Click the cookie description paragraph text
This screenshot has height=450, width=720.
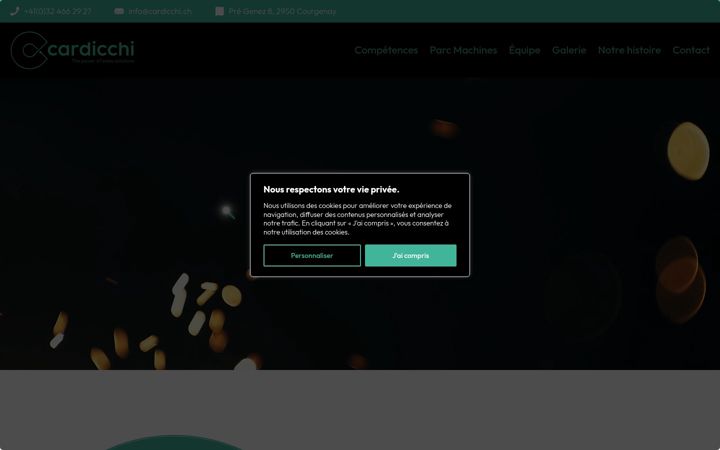[x=357, y=219]
